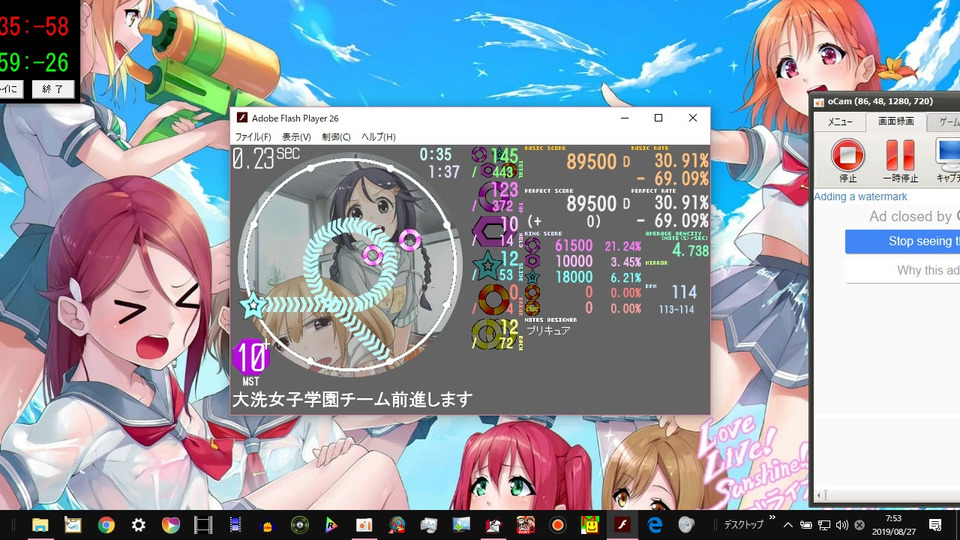Open Microsoft Edge from the taskbar
The image size is (960, 540).
[x=654, y=525]
